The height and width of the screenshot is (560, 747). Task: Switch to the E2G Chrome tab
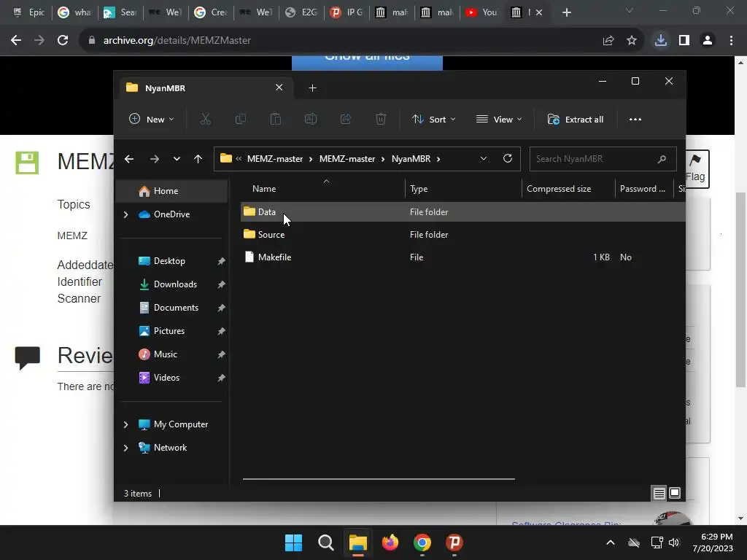click(301, 12)
